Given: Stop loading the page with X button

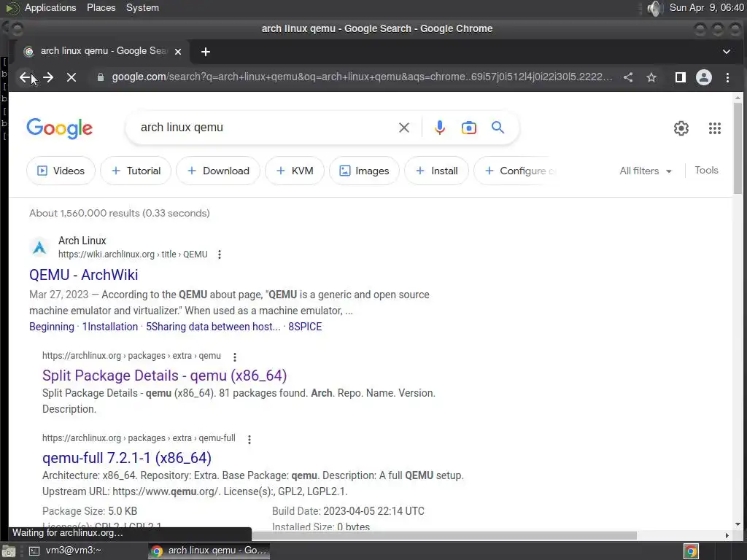Looking at the screenshot, I should coord(71,77).
